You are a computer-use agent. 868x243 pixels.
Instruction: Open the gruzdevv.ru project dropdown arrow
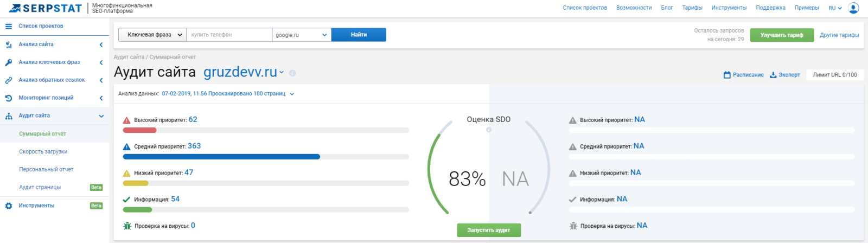point(282,73)
